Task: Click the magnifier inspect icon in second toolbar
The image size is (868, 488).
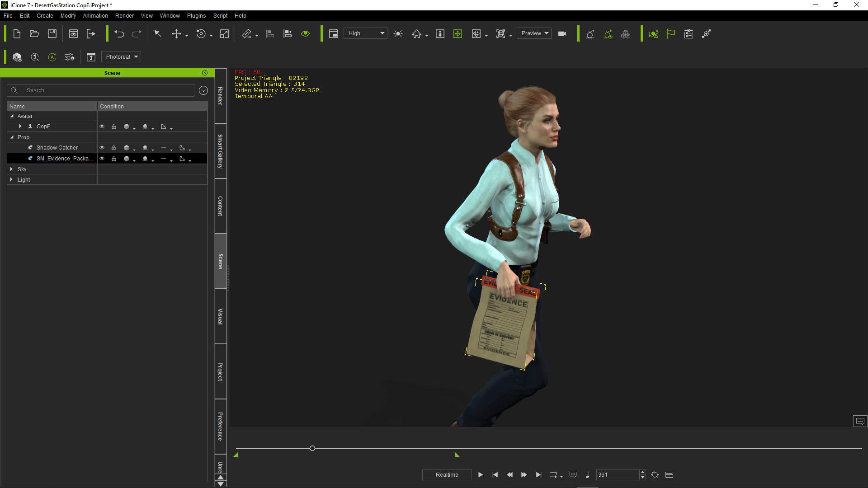Action: tap(35, 57)
